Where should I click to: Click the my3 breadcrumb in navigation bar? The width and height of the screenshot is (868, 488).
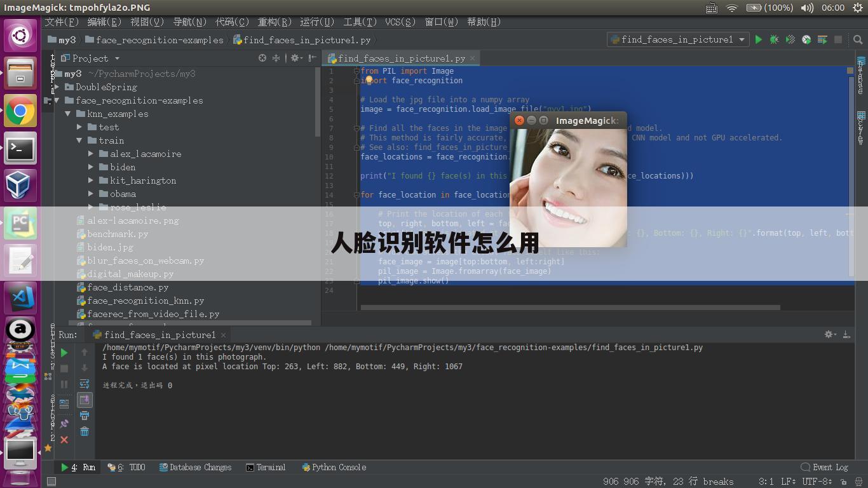[62, 39]
